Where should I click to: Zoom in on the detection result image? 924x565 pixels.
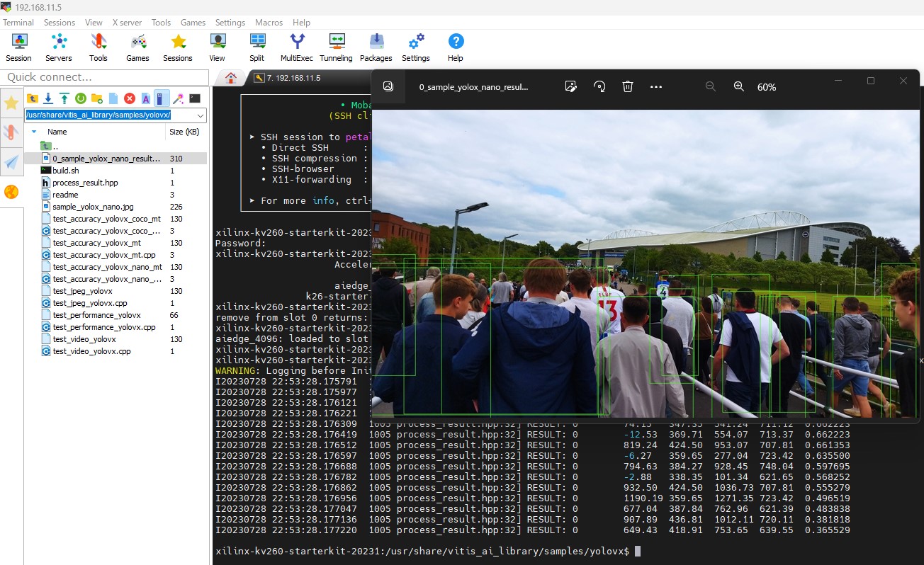[x=739, y=86]
